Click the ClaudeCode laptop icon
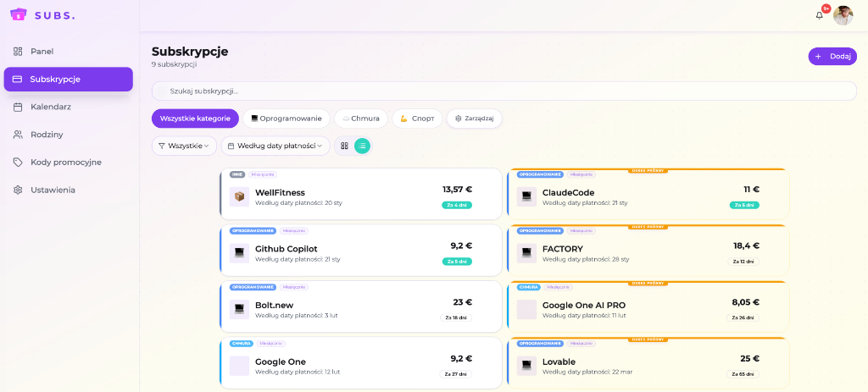This screenshot has width=868, height=392. click(526, 196)
